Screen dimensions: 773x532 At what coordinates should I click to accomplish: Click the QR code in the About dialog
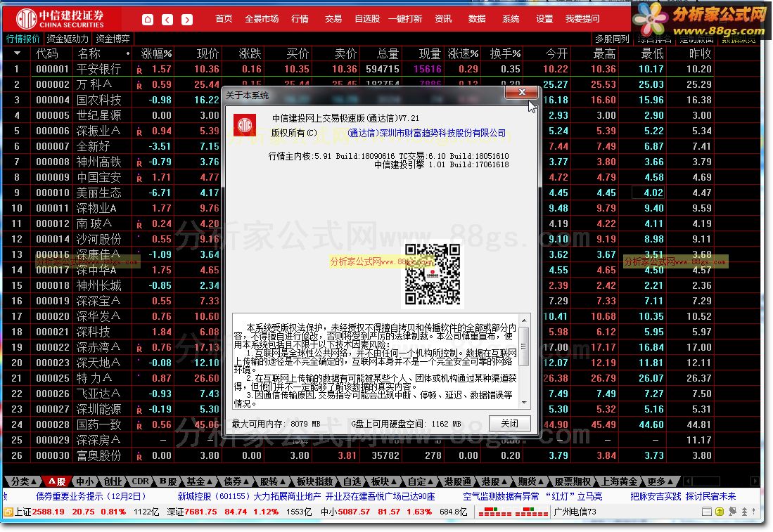(x=433, y=274)
